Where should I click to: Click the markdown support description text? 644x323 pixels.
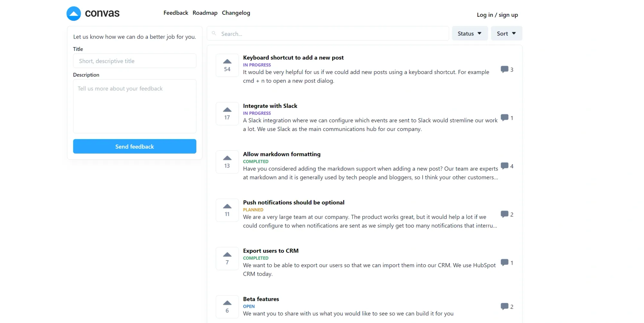[x=371, y=173]
